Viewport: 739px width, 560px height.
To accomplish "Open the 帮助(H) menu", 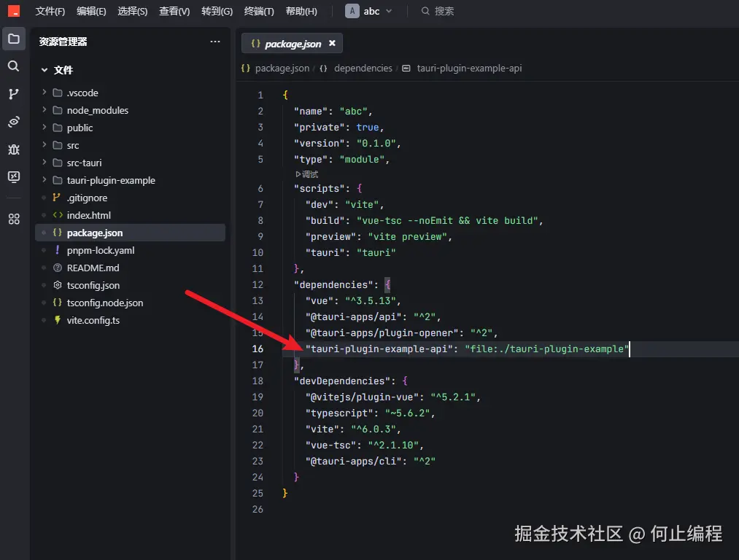I will pyautogui.click(x=301, y=11).
